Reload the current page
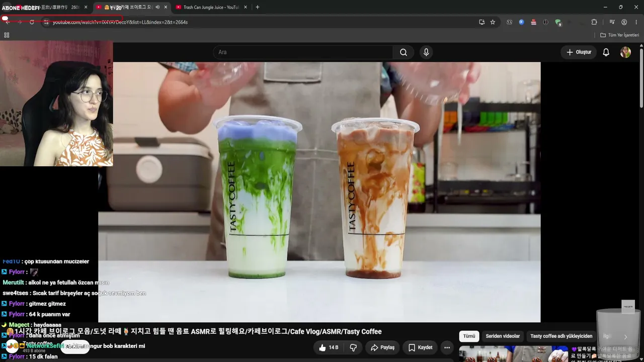The height and width of the screenshot is (362, 644). pos(32,22)
